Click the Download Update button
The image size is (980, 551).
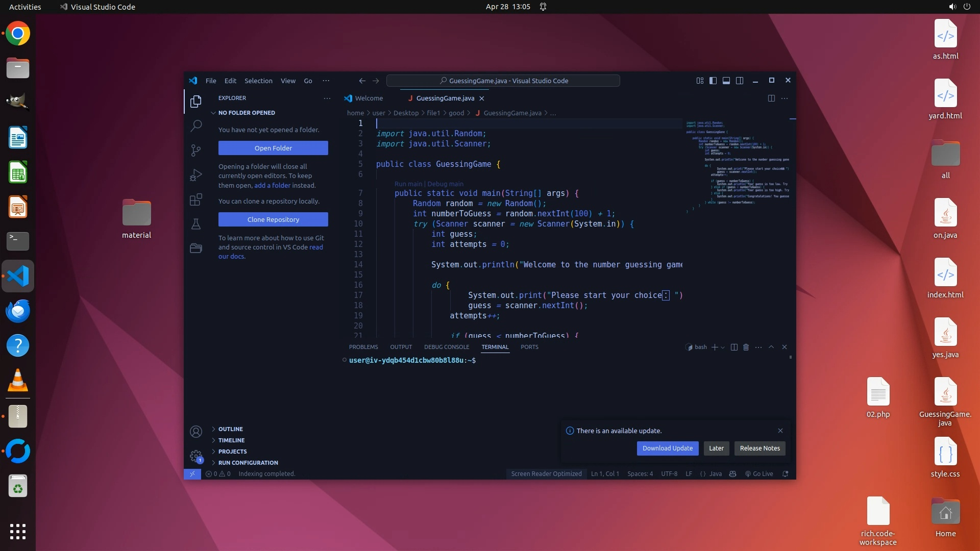point(667,448)
